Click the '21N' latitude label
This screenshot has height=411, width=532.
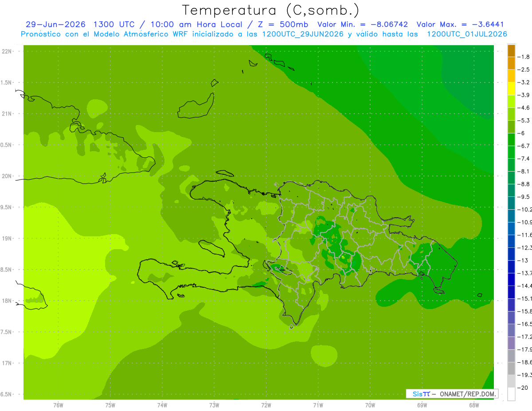point(7,114)
